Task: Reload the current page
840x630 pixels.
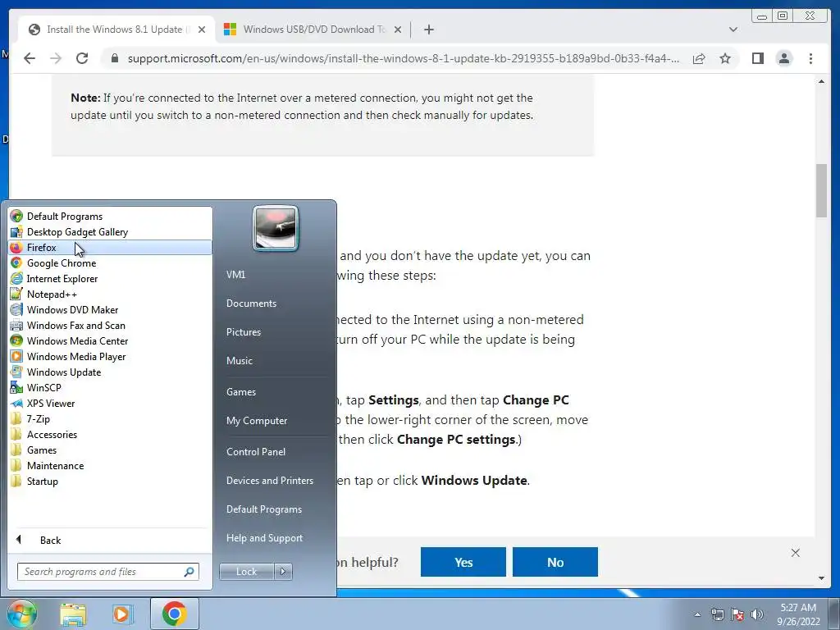Action: point(82,58)
